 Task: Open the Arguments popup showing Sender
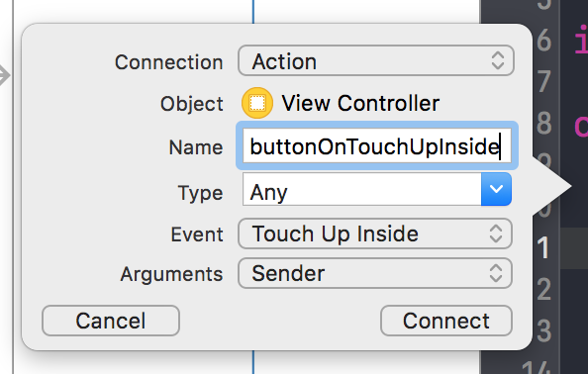(375, 273)
